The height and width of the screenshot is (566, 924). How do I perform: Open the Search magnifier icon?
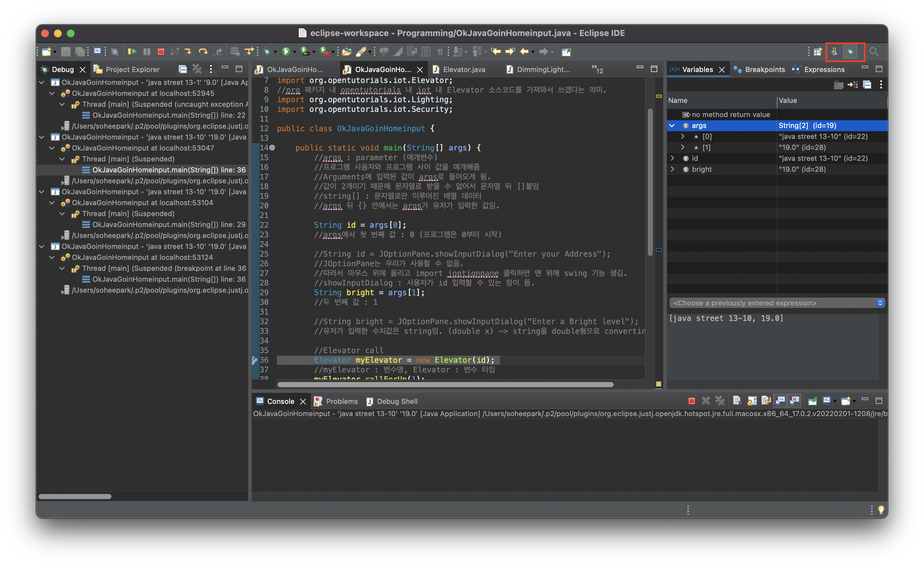point(874,52)
